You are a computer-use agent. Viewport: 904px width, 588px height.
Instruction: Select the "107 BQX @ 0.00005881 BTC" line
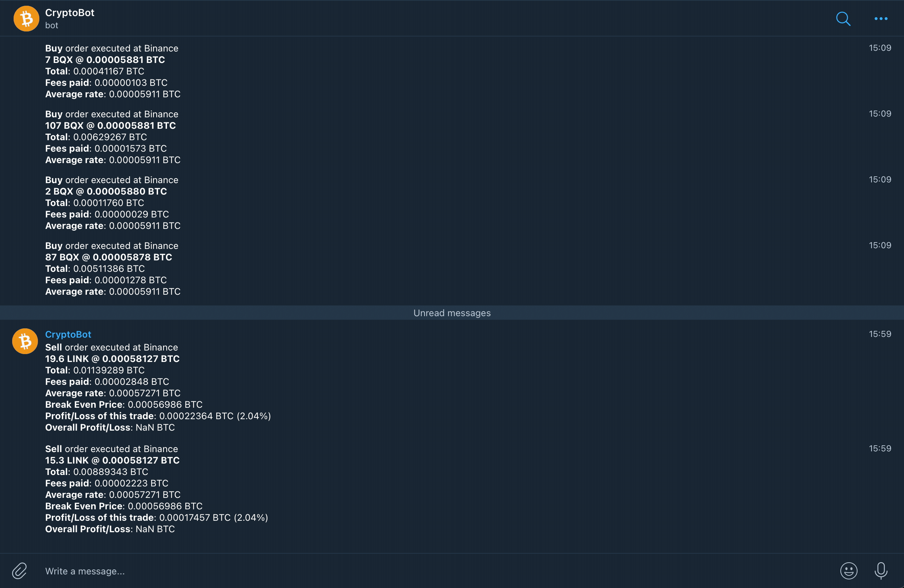110,125
